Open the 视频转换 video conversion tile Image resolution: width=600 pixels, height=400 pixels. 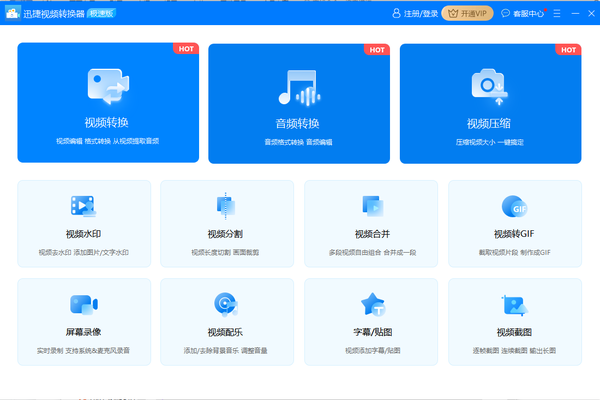pyautogui.click(x=108, y=103)
